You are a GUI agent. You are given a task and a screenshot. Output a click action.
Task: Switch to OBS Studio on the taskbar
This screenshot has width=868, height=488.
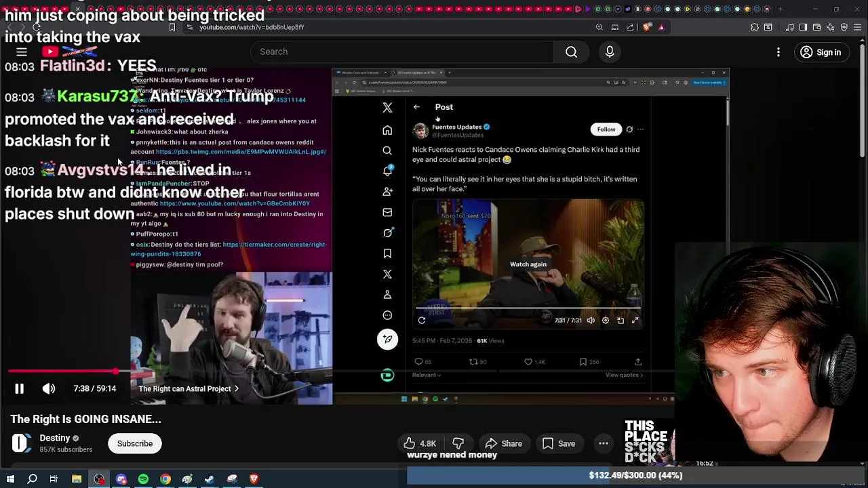99,479
